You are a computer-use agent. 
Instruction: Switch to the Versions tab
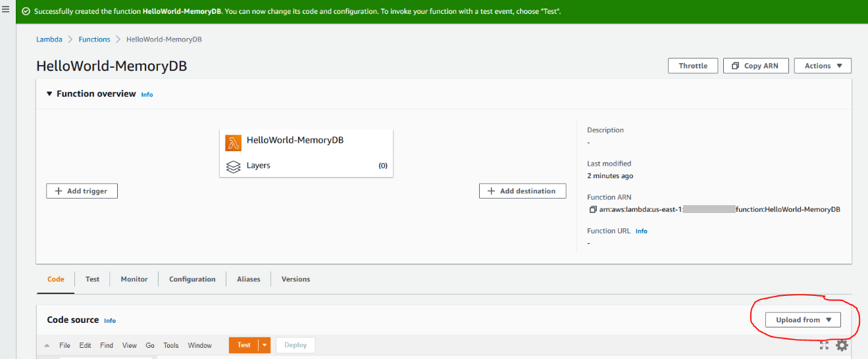click(x=295, y=279)
